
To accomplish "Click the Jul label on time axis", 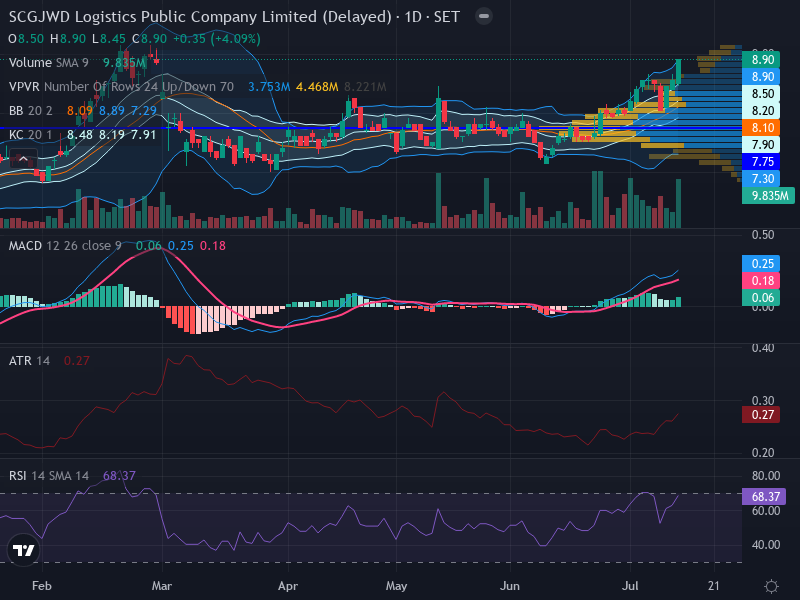I will click(x=630, y=586).
